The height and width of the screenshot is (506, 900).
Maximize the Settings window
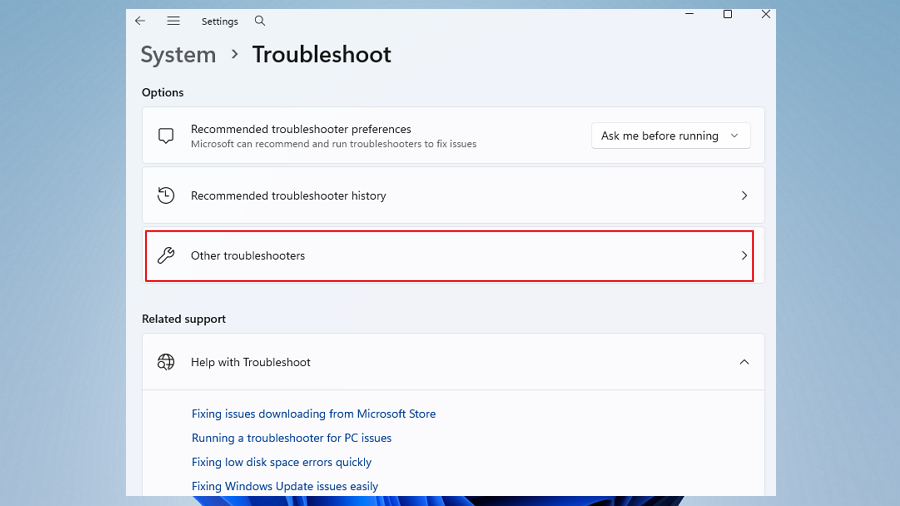pos(727,14)
